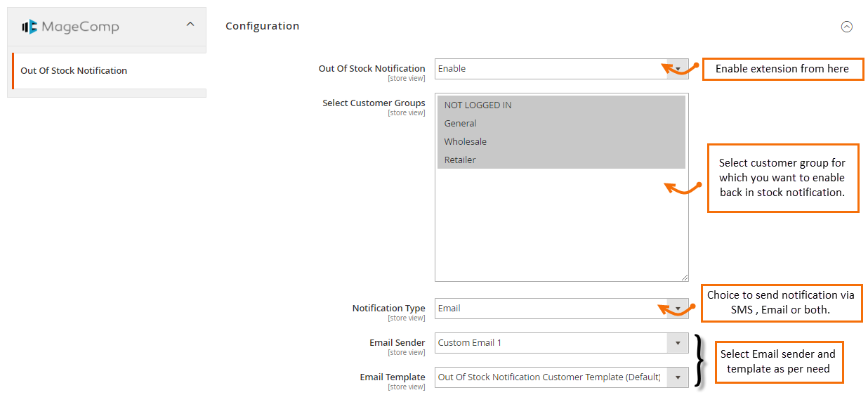Collapse Configuration using the circular arrow icon
This screenshot has width=868, height=395.
pyautogui.click(x=846, y=27)
